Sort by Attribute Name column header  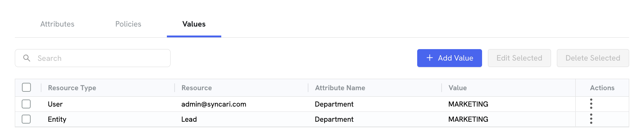click(340, 88)
